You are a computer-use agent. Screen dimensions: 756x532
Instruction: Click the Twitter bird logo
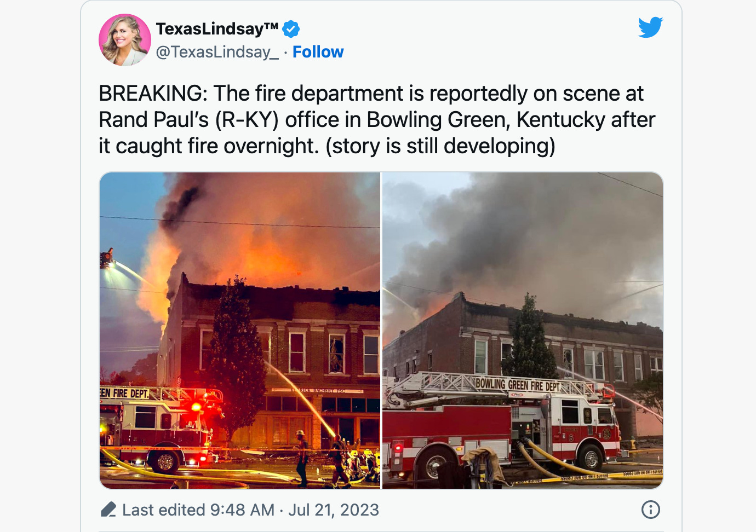point(650,27)
